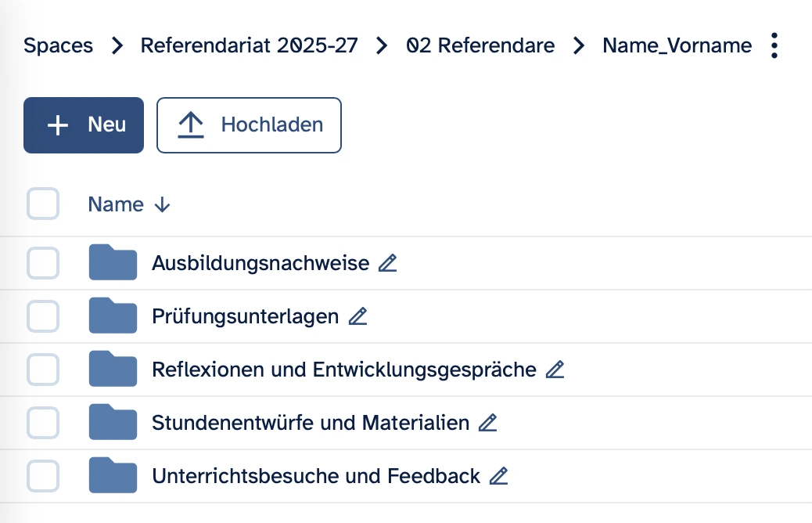Toggle the select-all checkbox in header
Image resolution: width=812 pixels, height=523 pixels.
43,204
